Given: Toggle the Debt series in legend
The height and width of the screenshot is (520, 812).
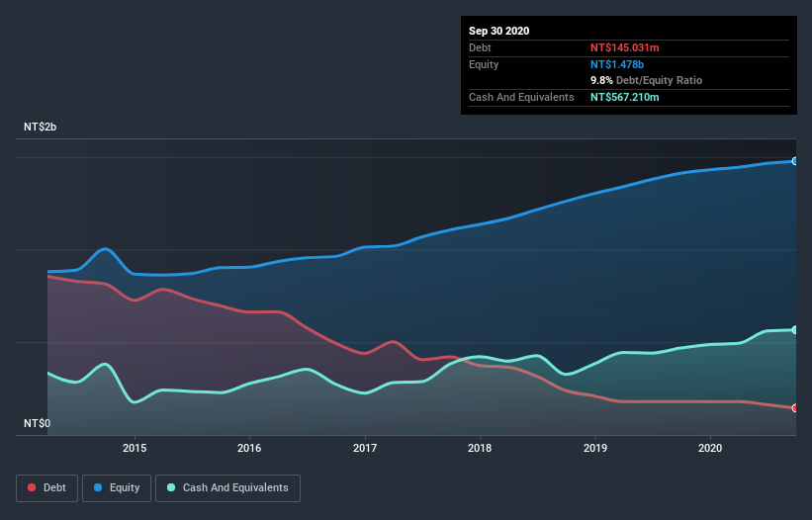Looking at the screenshot, I should point(46,488).
